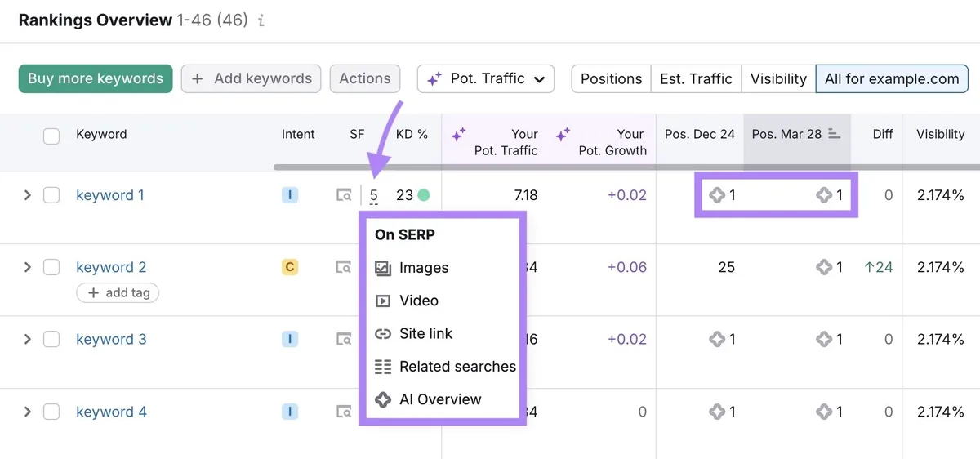980x459 pixels.
Task: Click the Intent column header
Action: click(x=298, y=134)
